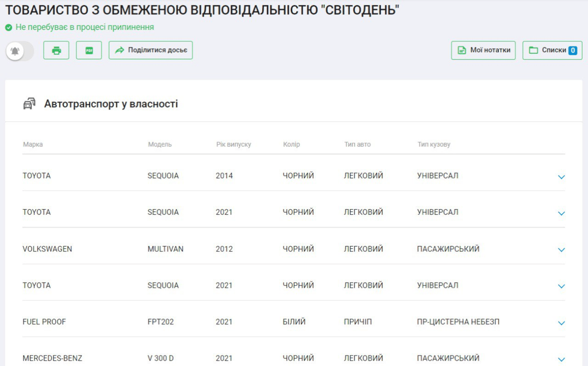
Task: Click the Модель column header
Action: pos(160,144)
